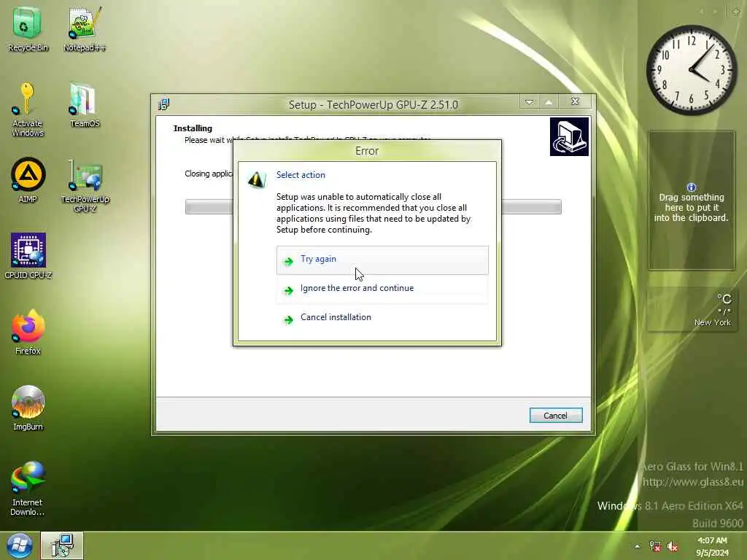Viewport: 747px width, 560px height.
Task: Click the Error dialog title bar
Action: pos(367,150)
